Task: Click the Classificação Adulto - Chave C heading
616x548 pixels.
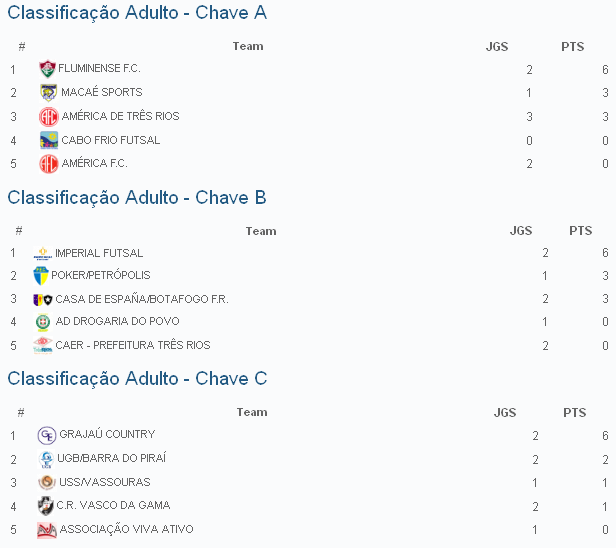Action: click(x=137, y=379)
